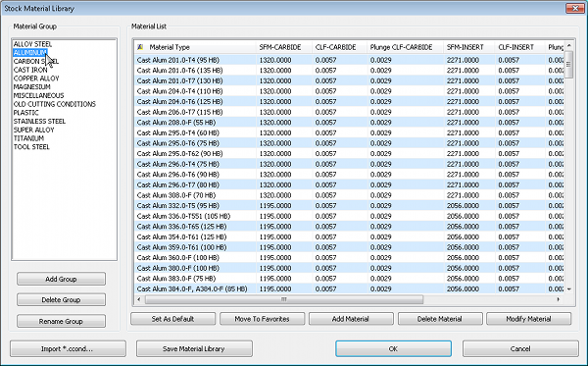Click the Delete Material button
Viewport: 588px width, 366px height.
[x=440, y=319]
